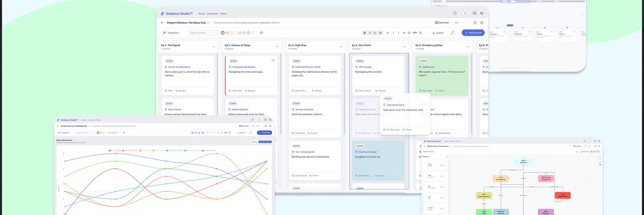Switch to grid board view icon
Screen dimensions: 644x215
click(364, 33)
